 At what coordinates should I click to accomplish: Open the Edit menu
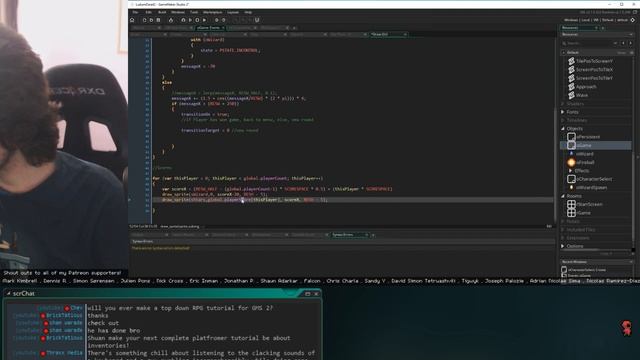[x=149, y=12]
